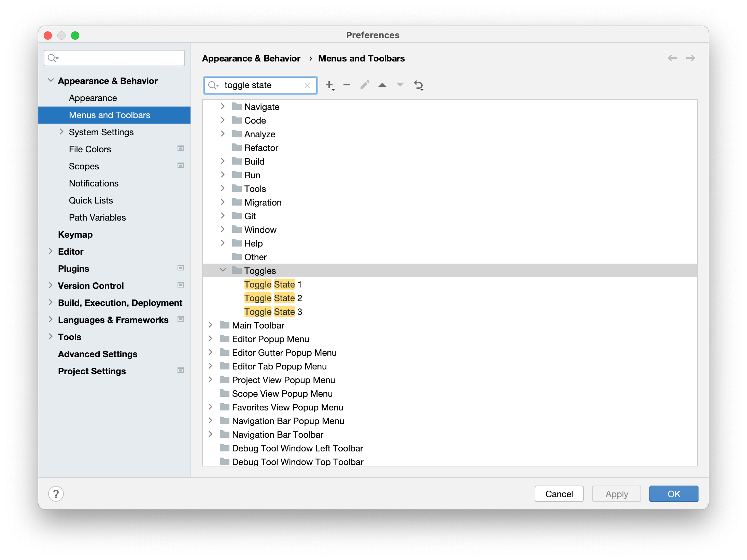
Task: Click the Restore actions icon
Action: pyautogui.click(x=419, y=85)
